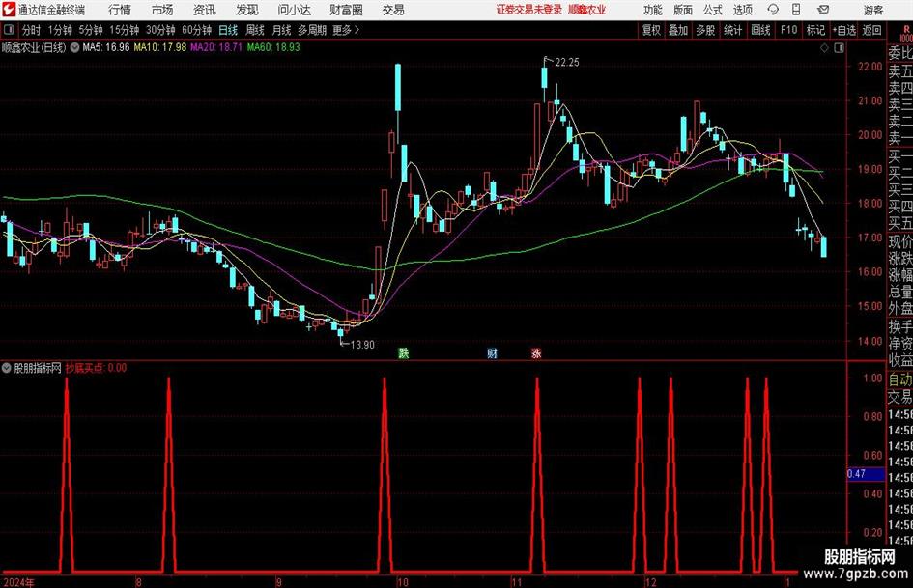Click the 通达信 app logo icon
Viewport: 913px width, 588px height.
pyautogui.click(x=9, y=10)
